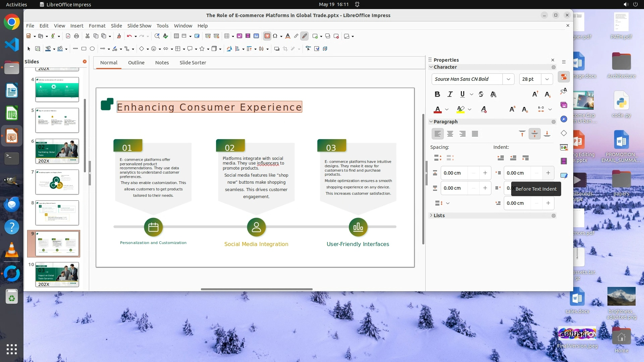Click the Italic formatting icon
Screen dimensions: 644x362
450,94
